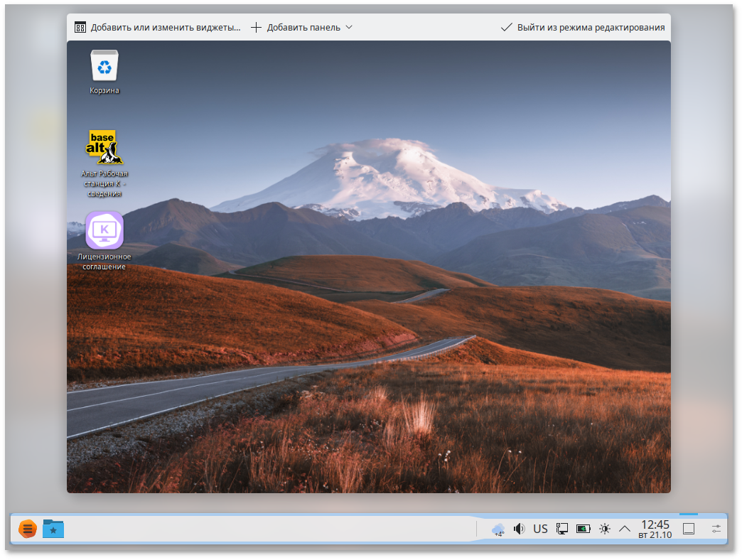The width and height of the screenshot is (742, 560).
Task: Click Выйти из режима редактирования
Action: (583, 28)
